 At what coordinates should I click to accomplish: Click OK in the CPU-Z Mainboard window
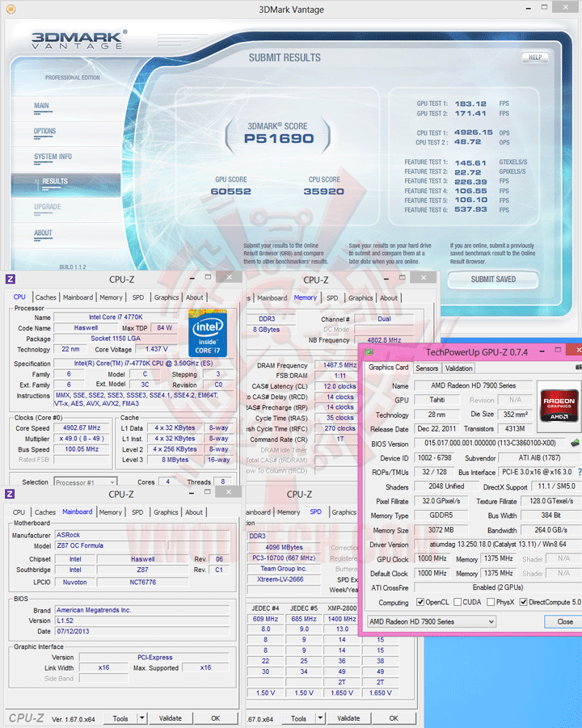coord(216,718)
